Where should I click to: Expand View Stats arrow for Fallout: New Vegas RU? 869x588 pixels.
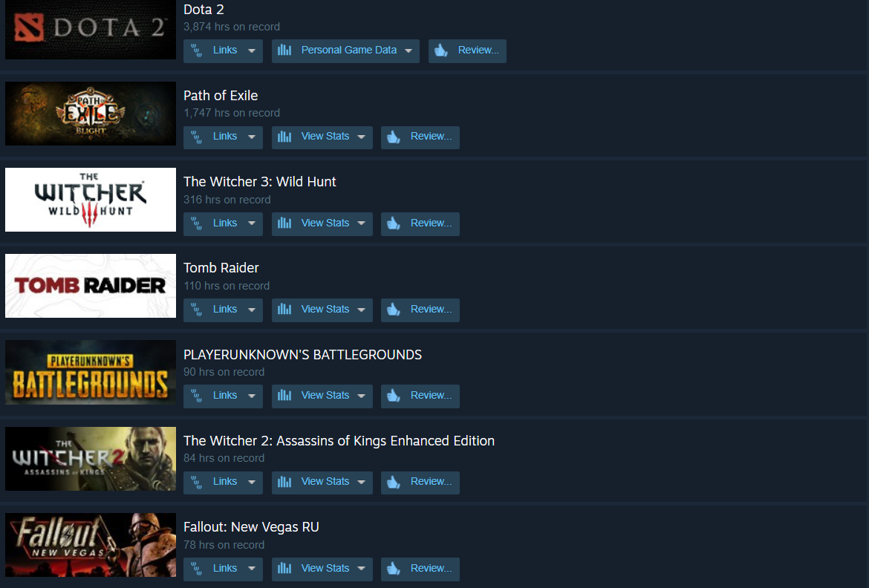click(x=362, y=569)
